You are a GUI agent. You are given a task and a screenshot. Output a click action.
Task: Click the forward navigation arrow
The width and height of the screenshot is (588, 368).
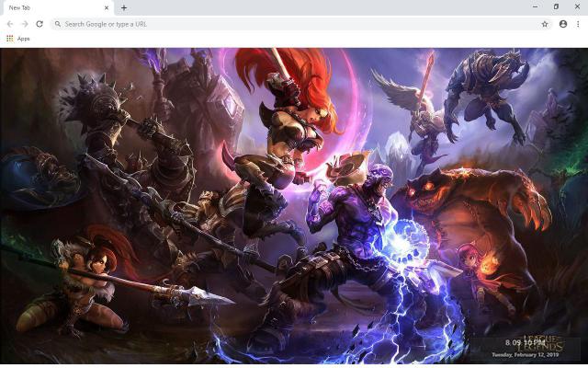(x=25, y=24)
